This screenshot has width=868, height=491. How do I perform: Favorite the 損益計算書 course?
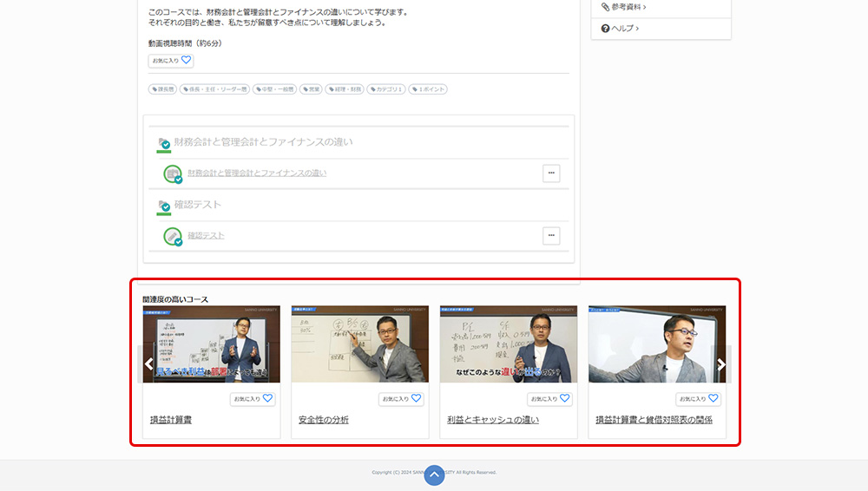pyautogui.click(x=253, y=398)
